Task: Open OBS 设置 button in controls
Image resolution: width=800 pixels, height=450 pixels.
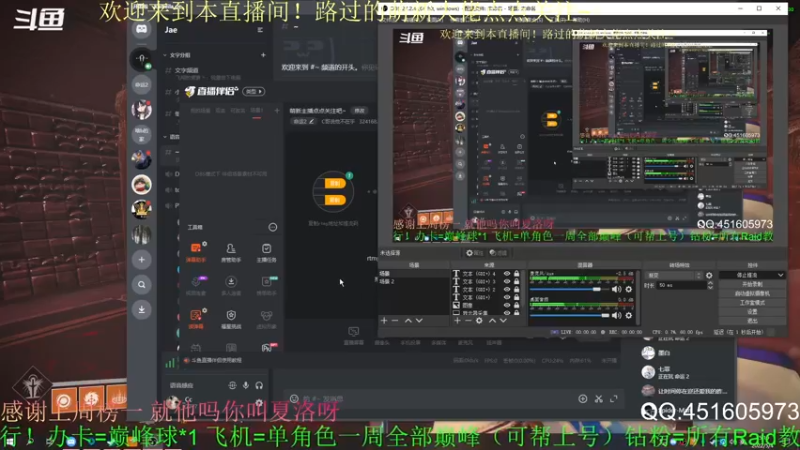Action: click(752, 312)
